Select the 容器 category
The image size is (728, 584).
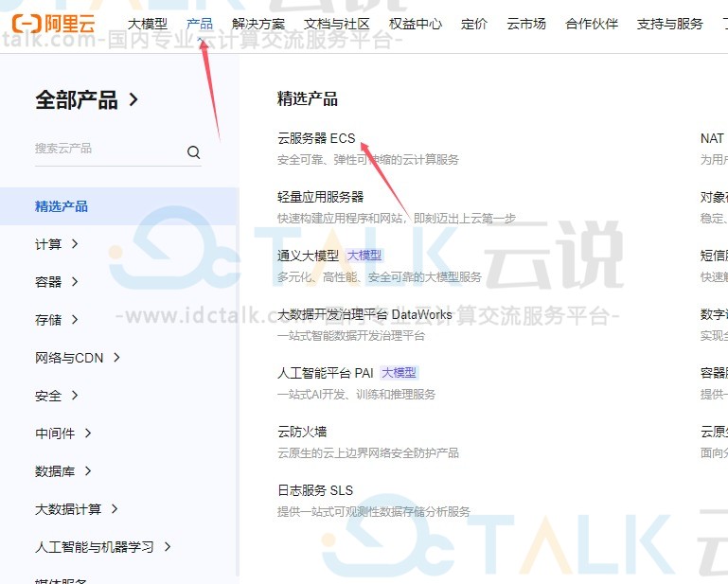(48, 282)
